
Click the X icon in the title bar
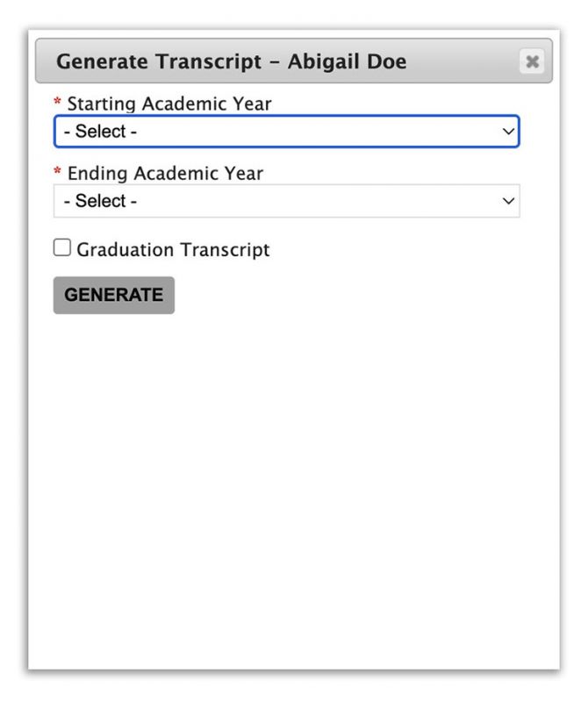(532, 61)
